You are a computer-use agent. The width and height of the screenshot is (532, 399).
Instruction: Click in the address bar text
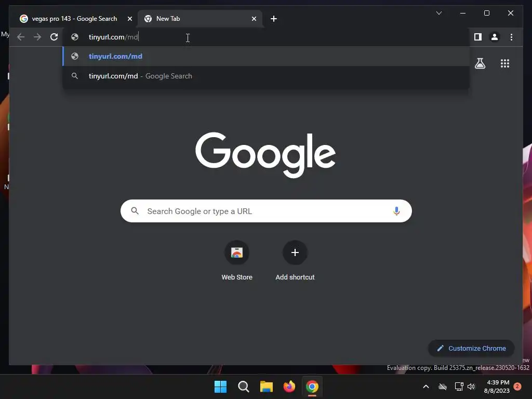(x=113, y=37)
